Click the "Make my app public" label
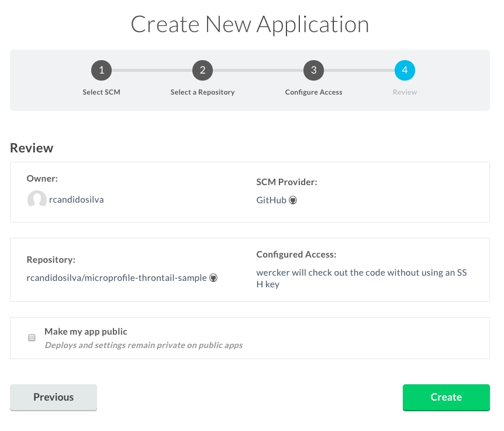504x431 pixels. (x=86, y=331)
